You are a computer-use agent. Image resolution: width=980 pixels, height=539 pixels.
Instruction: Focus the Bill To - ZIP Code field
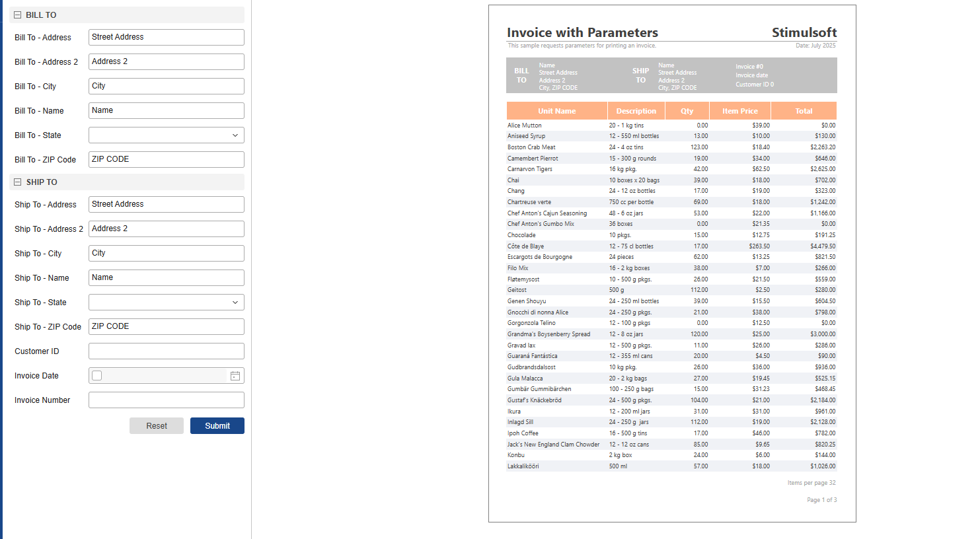click(x=167, y=160)
